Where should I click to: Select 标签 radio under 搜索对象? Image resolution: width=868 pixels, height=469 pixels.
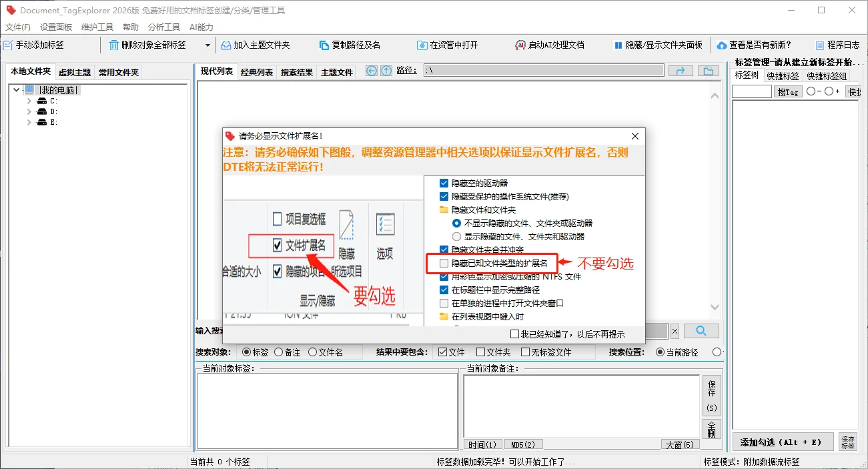pyautogui.click(x=247, y=352)
